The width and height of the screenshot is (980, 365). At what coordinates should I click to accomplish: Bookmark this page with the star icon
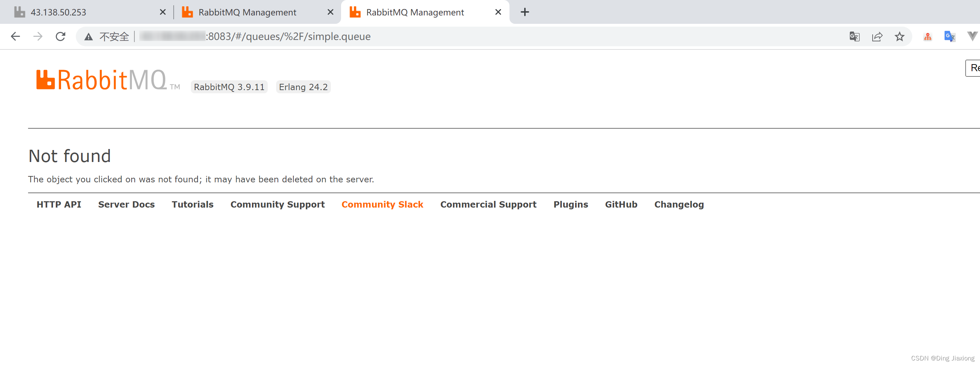click(x=899, y=36)
